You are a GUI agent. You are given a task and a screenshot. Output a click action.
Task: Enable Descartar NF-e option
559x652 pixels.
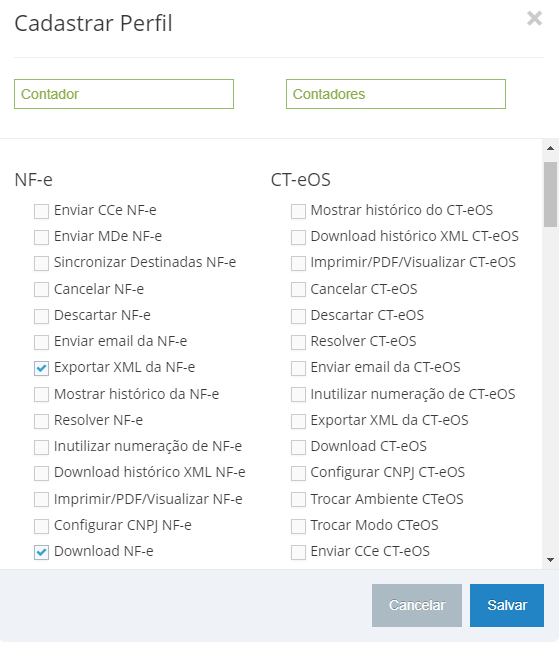click(41, 316)
